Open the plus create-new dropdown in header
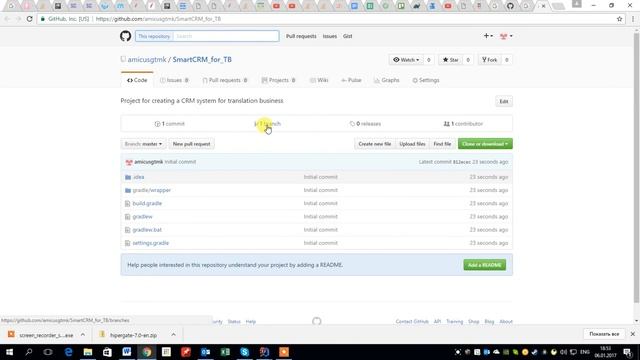Image resolution: width=640 pixels, height=360 pixels. (488, 36)
